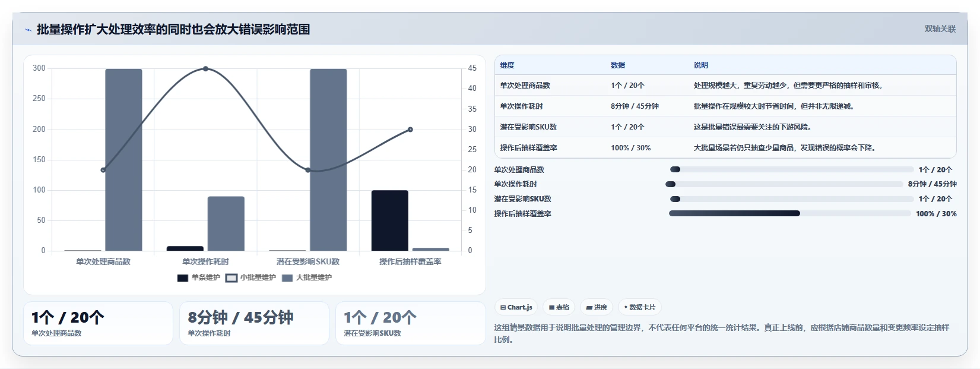The height and width of the screenshot is (369, 980).
Task: Click the 潜在受影响SKU数 x-axis label
Action: tap(308, 261)
